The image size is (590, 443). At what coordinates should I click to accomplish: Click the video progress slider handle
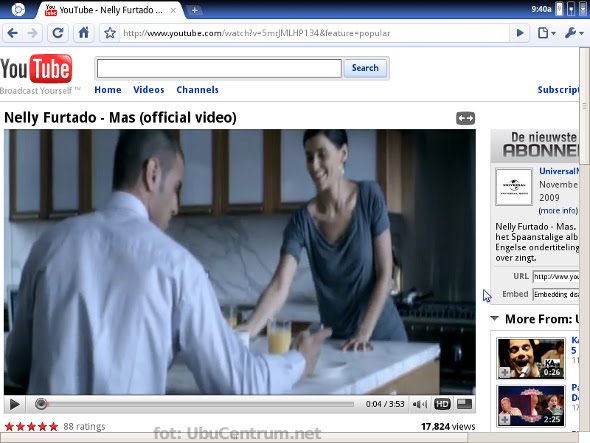click(41, 404)
